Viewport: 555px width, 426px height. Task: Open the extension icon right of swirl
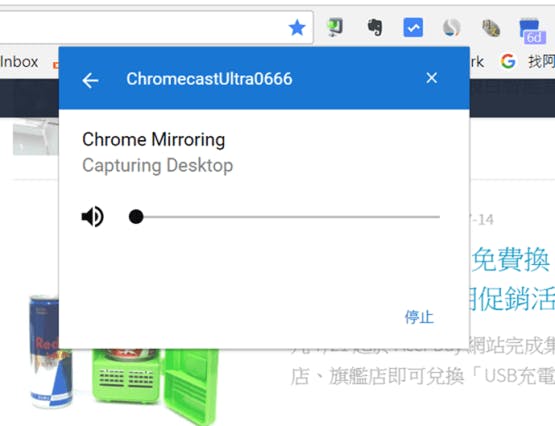coord(491,28)
